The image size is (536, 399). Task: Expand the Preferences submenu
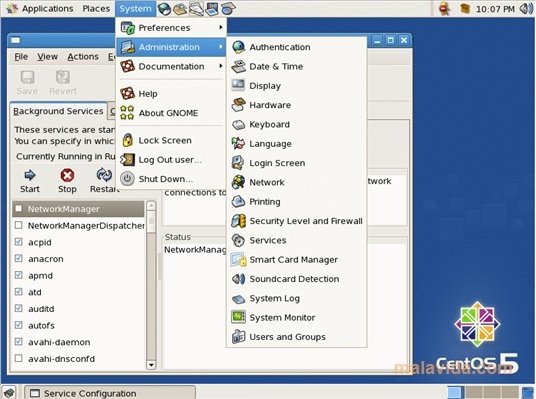tap(171, 28)
